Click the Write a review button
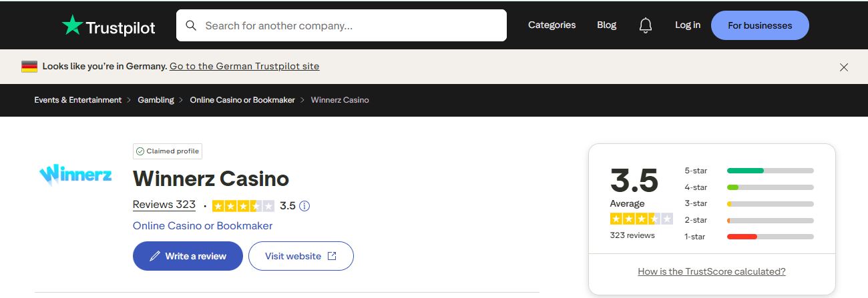This screenshot has width=868, height=298. click(x=188, y=256)
